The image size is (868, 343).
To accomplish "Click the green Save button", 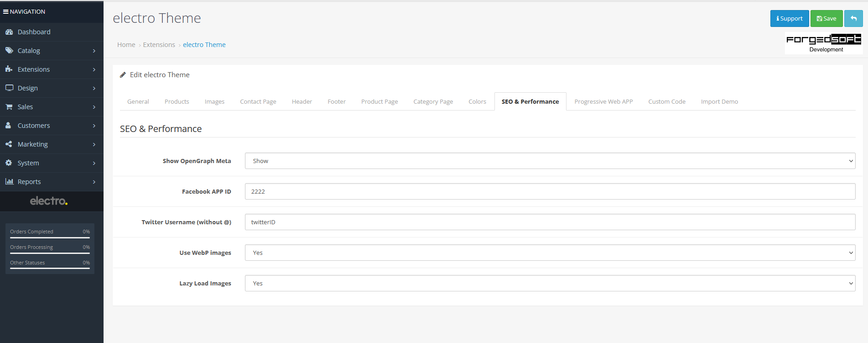I will click(826, 19).
